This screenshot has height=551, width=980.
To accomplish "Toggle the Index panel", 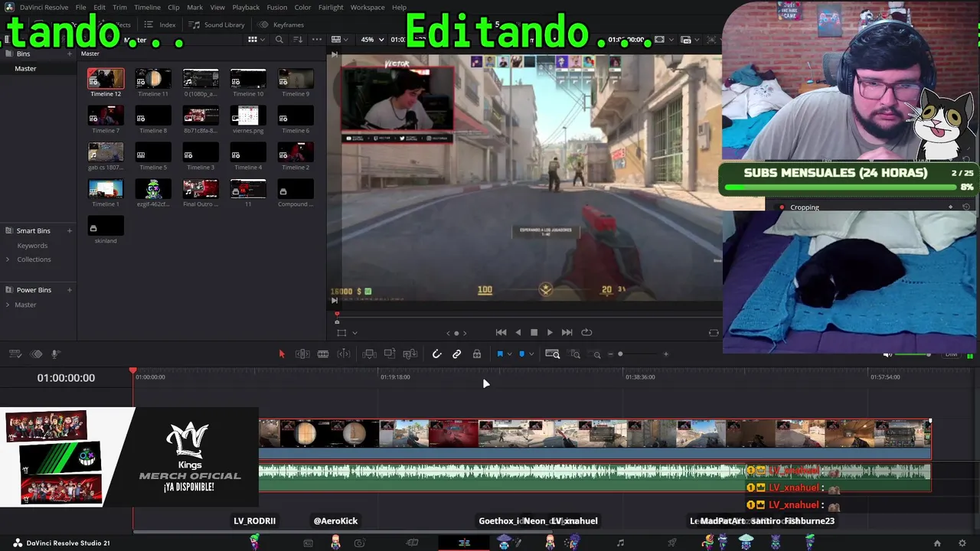I will tap(160, 24).
